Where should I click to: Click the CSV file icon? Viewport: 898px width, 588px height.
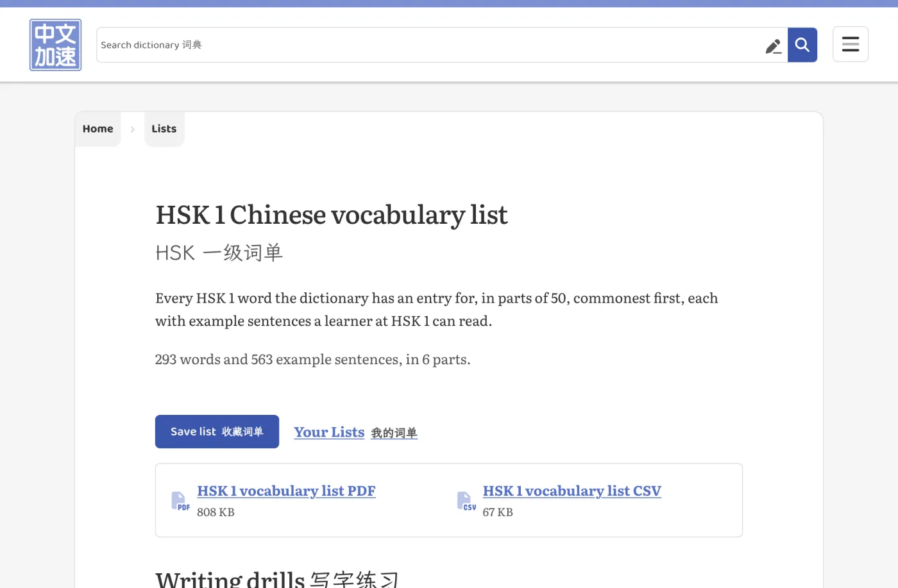[x=466, y=501]
